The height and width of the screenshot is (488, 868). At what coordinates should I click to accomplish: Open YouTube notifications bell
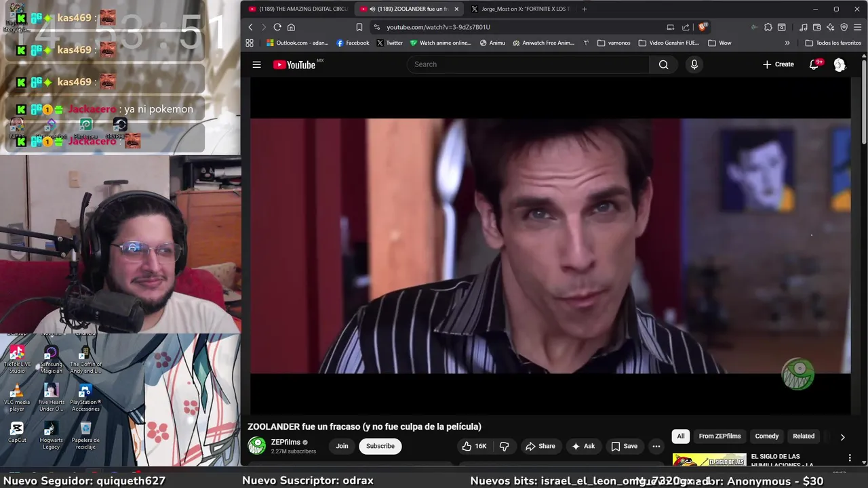(814, 64)
